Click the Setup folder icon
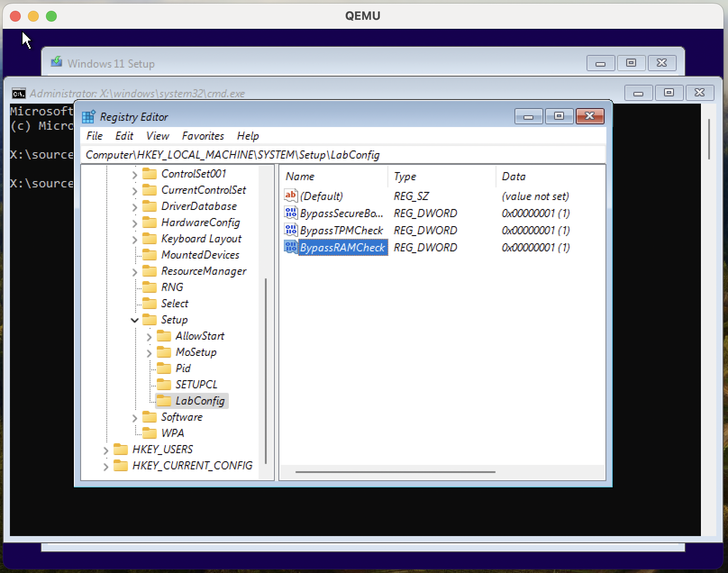The height and width of the screenshot is (573, 728). coord(150,319)
